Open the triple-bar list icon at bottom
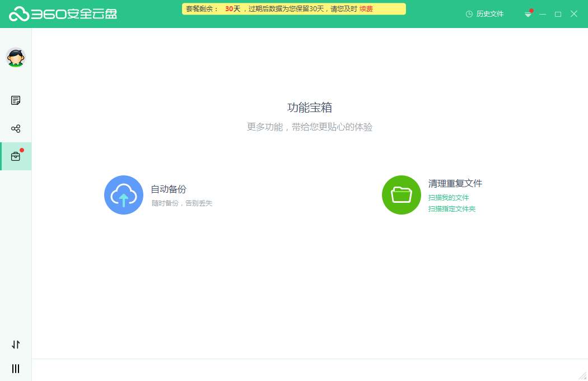This screenshot has height=381, width=588. 16,368
